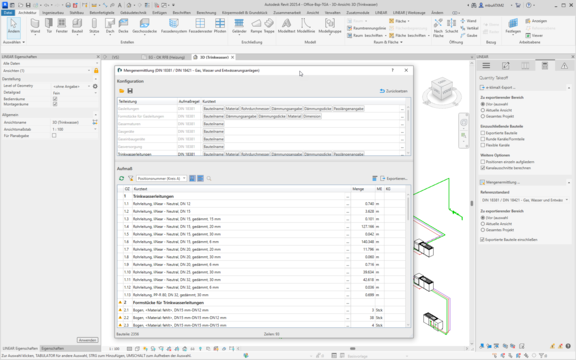Viewport: 576px width, 360px height.
Task: Click the Exportieren button
Action: point(394,179)
